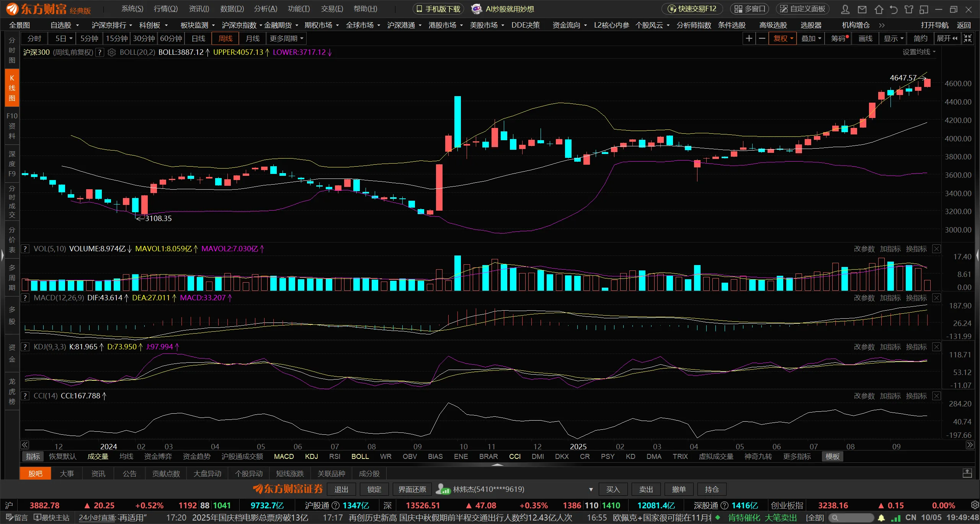
Task: Open the 分析(A) menu
Action: 265,9
